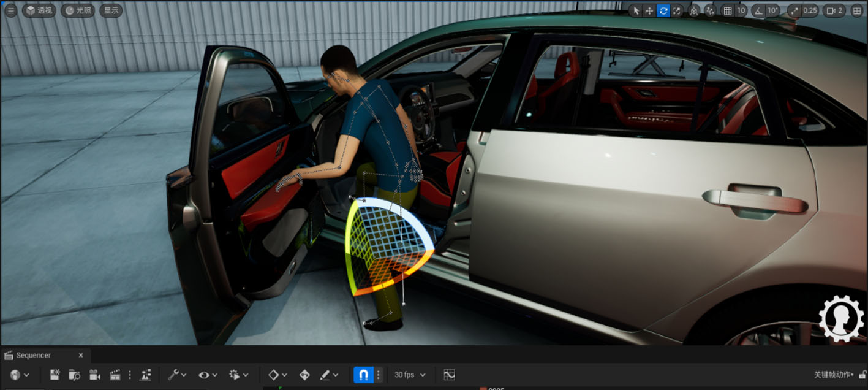The width and height of the screenshot is (868, 390).
Task: Open the 光照 lit view mode menu
Action: (x=78, y=10)
